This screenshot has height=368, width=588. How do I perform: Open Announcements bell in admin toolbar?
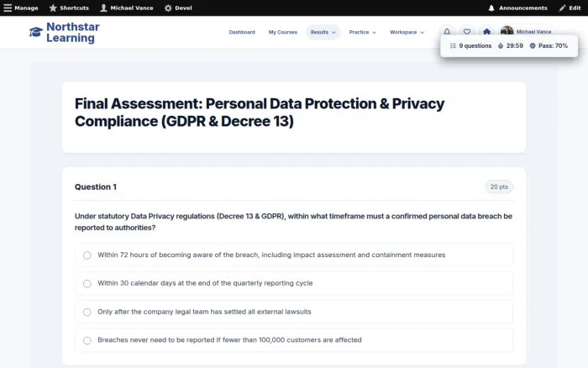coord(517,8)
